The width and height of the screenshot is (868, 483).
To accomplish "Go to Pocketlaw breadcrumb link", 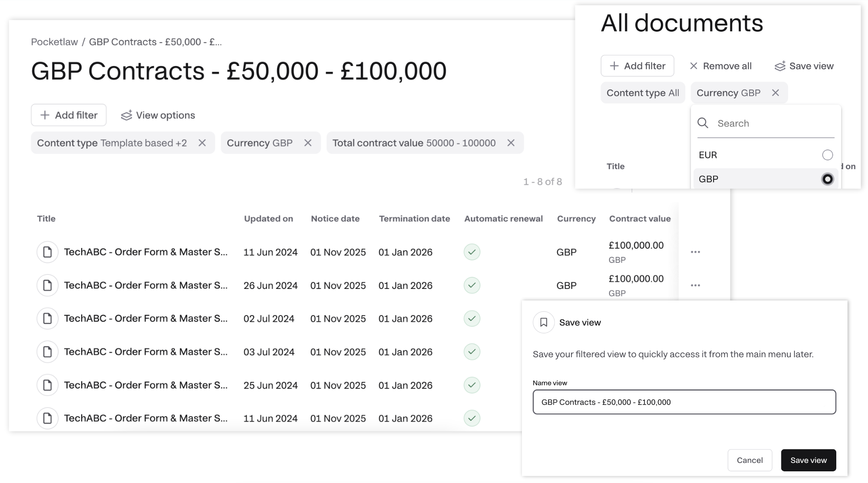I will [54, 42].
